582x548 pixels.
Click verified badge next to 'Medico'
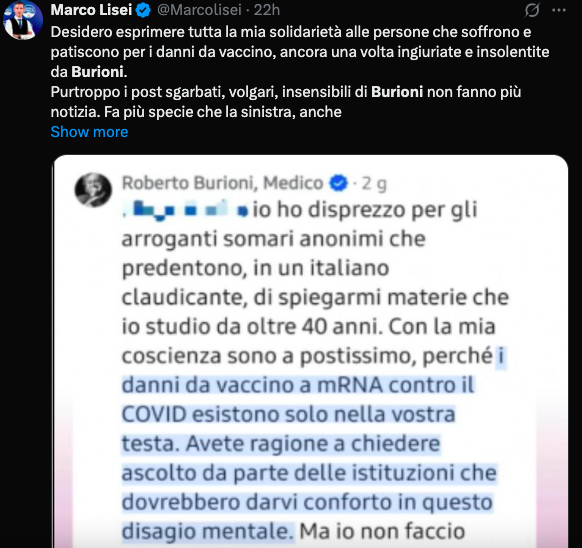pos(339,183)
